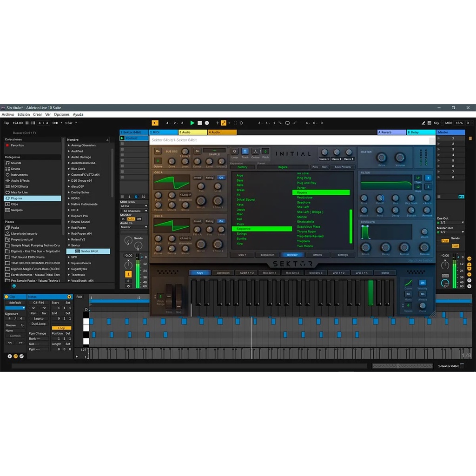Open the All Channels dropdown
This screenshot has height=476, width=476.
click(x=134, y=211)
